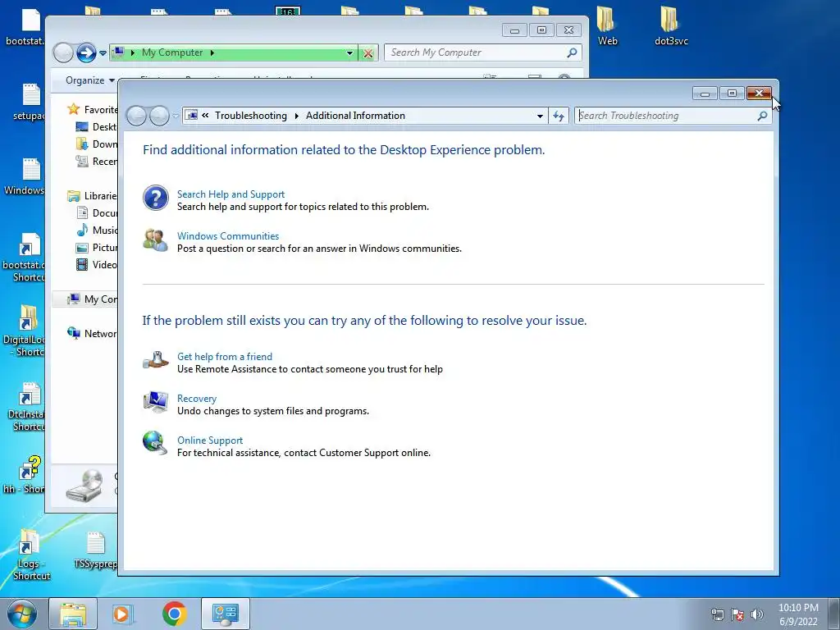Open Action Center flag tray icon
840x630 pixels.
coord(737,614)
